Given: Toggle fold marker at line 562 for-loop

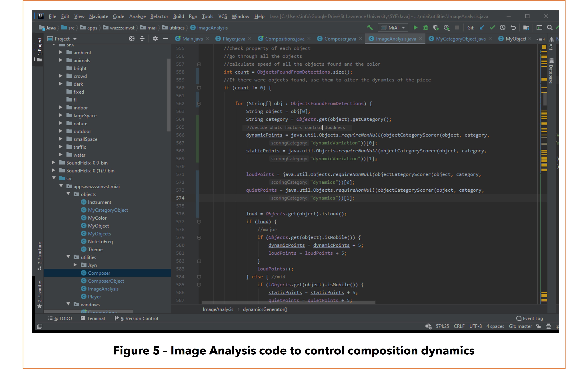Looking at the screenshot, I should click(199, 104).
